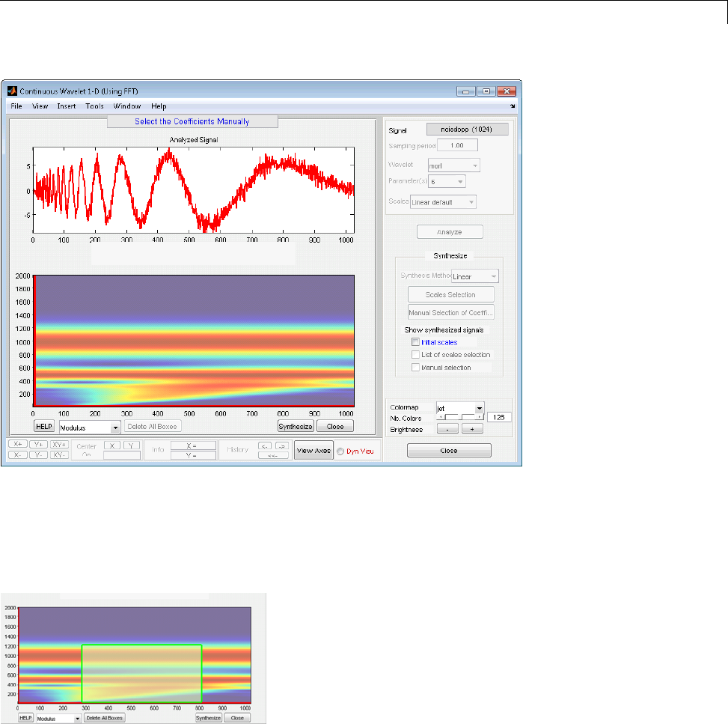The width and height of the screenshot is (728, 724).
Task: Click the History back arrow button
Action: 265,445
